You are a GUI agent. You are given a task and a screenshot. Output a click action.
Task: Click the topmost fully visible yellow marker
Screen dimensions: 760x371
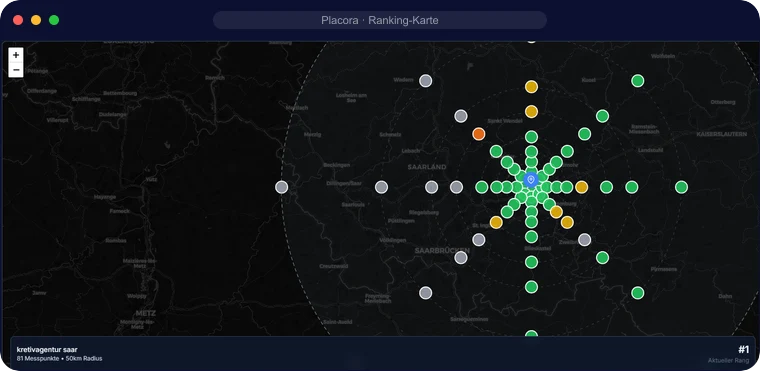point(532,87)
